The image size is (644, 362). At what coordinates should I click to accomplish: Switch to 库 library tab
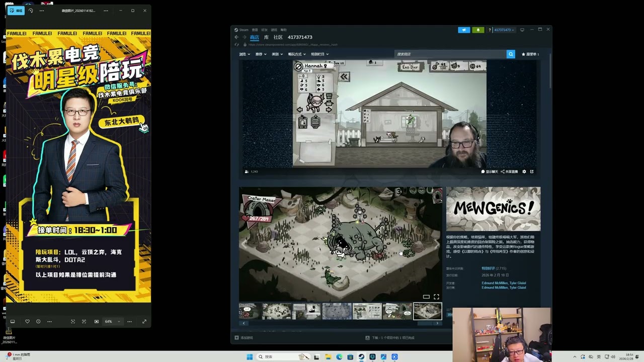(x=267, y=37)
